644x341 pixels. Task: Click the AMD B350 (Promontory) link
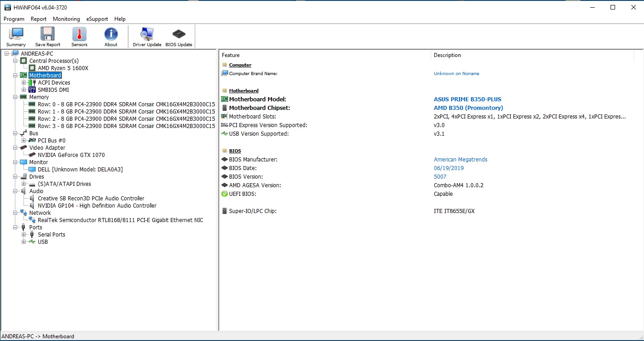pyautogui.click(x=468, y=108)
